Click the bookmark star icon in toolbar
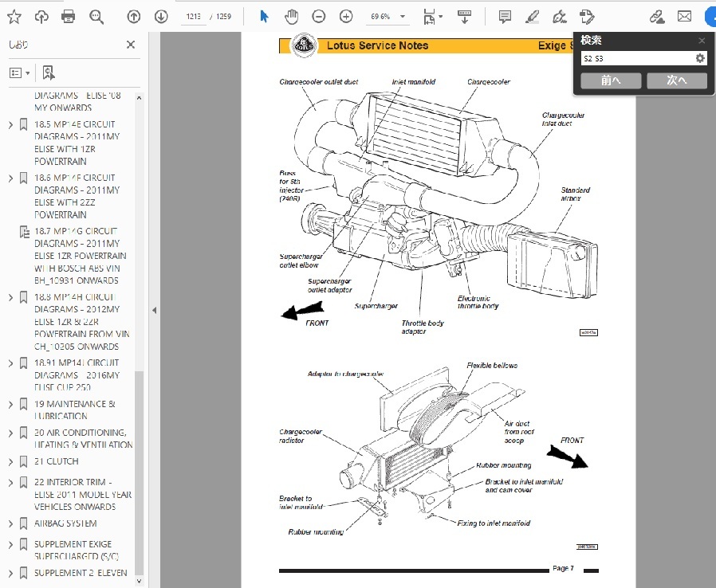 pyautogui.click(x=14, y=17)
